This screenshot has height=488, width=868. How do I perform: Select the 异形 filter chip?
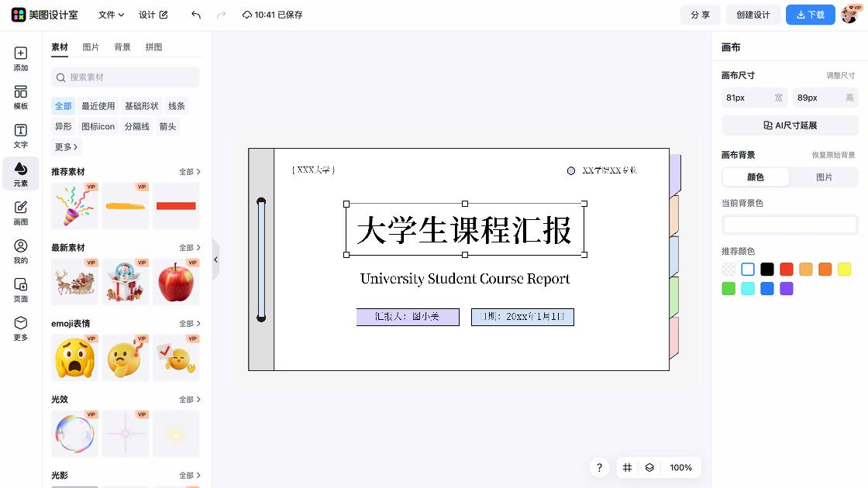point(63,127)
